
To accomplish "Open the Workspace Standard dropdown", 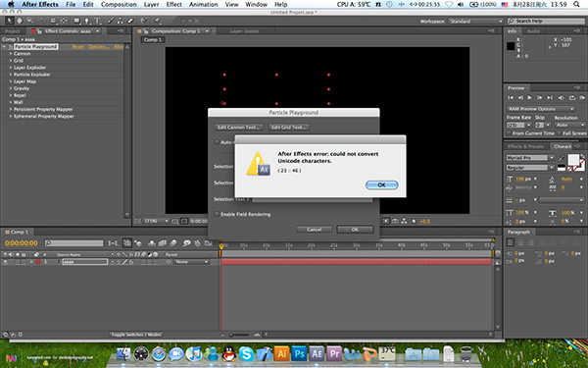I will click(476, 21).
